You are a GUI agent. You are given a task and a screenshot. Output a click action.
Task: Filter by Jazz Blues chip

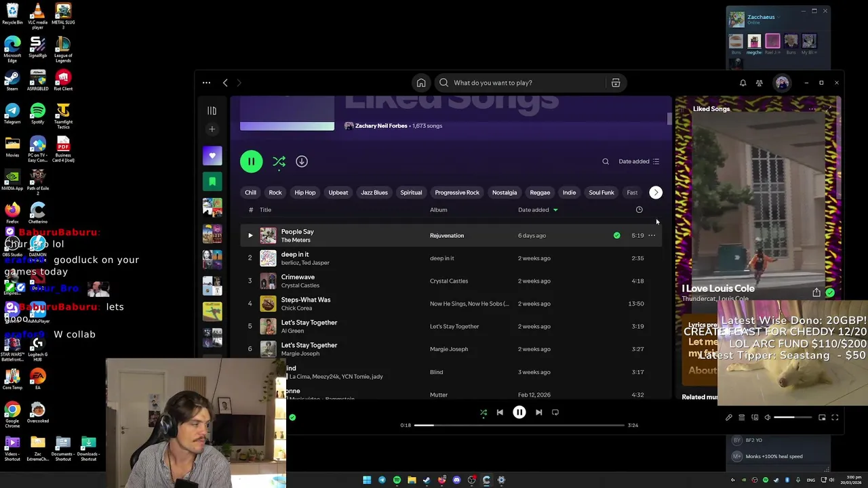click(374, 192)
